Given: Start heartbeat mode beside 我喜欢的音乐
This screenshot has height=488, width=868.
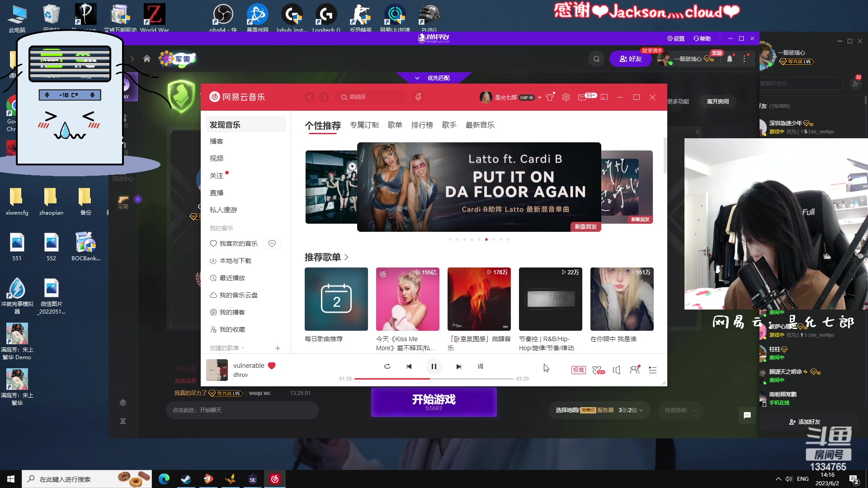Looking at the screenshot, I should pyautogui.click(x=272, y=244).
